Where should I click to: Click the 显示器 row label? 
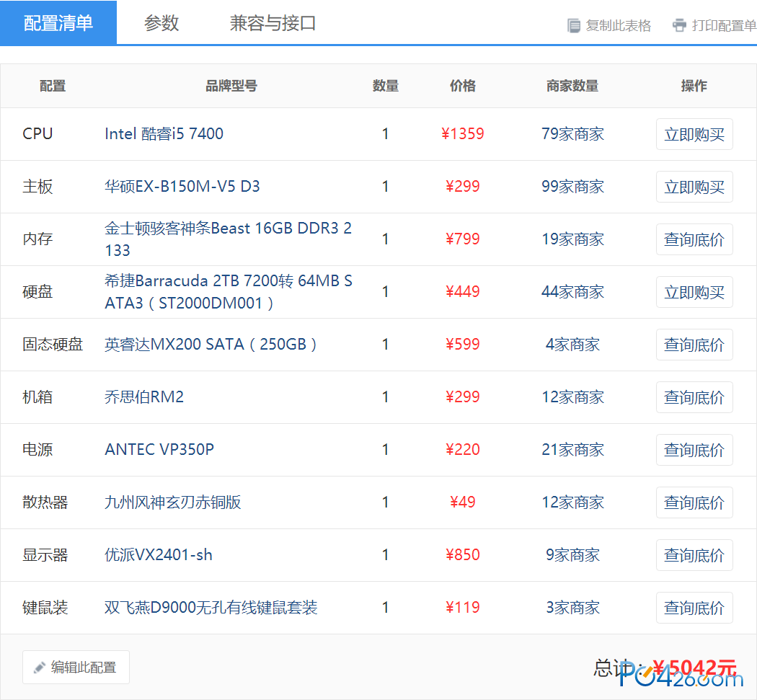(45, 554)
